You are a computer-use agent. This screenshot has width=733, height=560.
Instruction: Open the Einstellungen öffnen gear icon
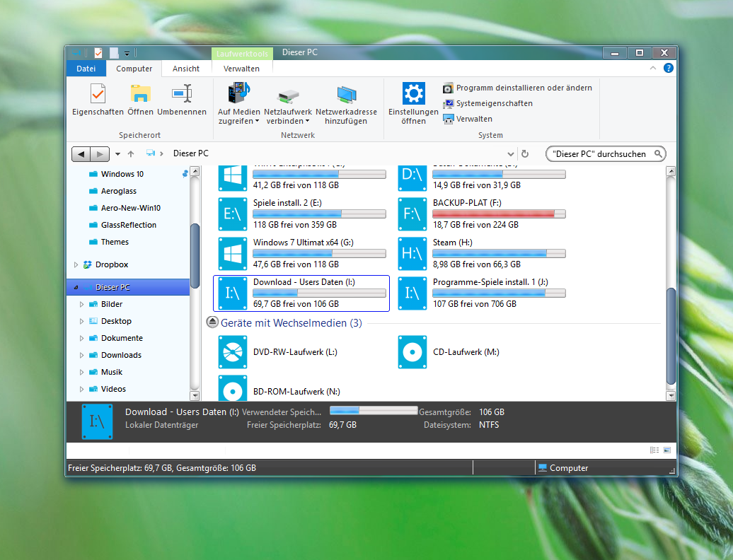413,93
